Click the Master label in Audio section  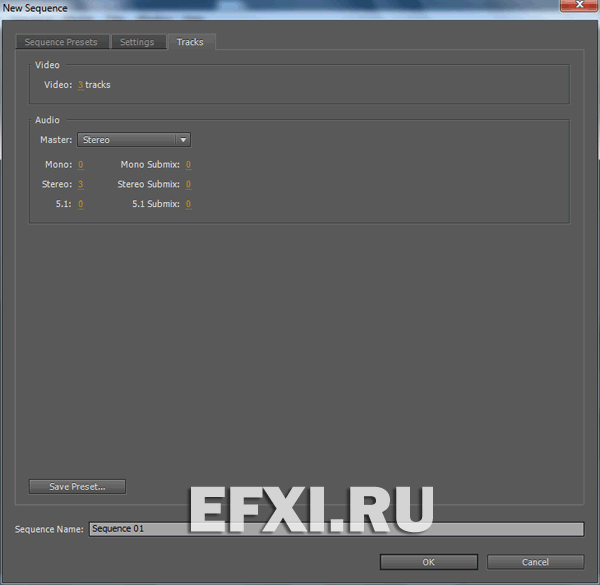point(55,140)
